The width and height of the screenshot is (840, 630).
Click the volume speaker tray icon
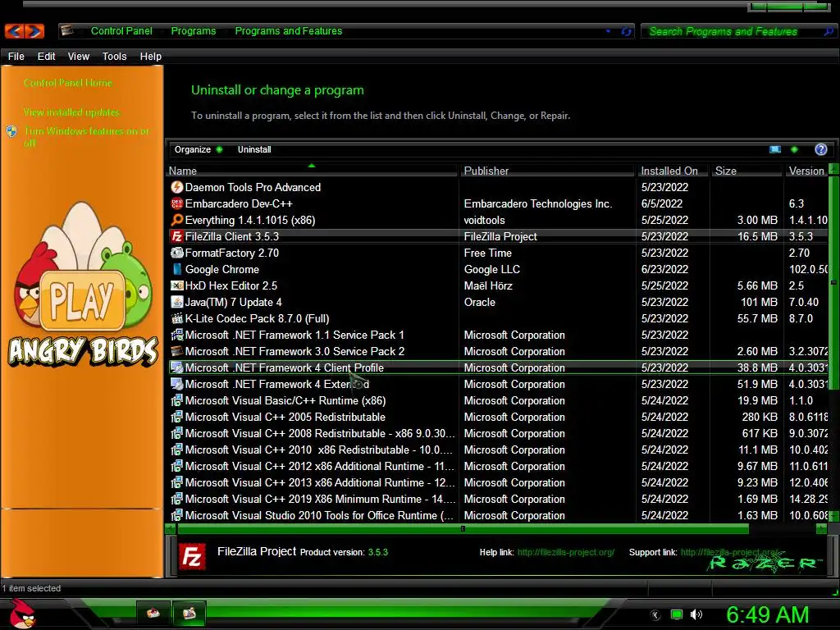[x=696, y=614]
